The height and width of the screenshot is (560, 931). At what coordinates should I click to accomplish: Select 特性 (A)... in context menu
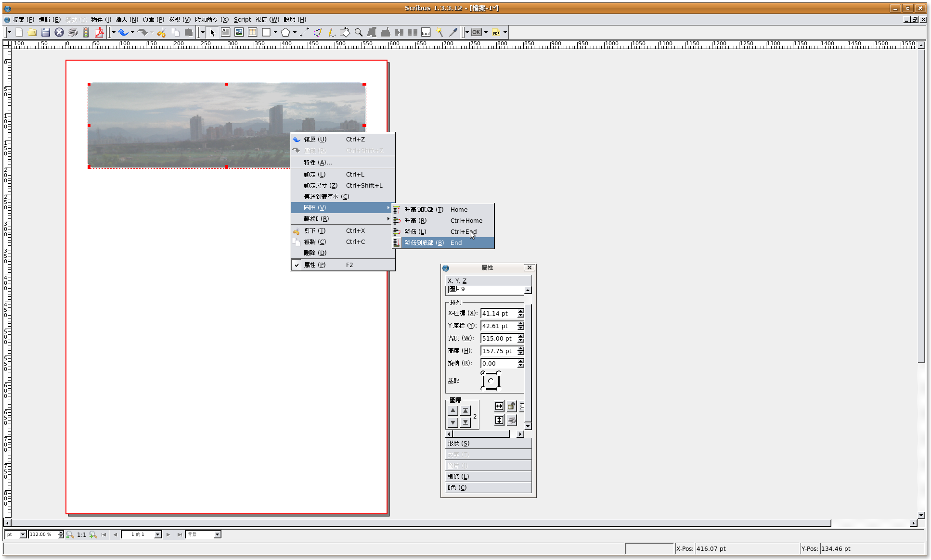[318, 163]
